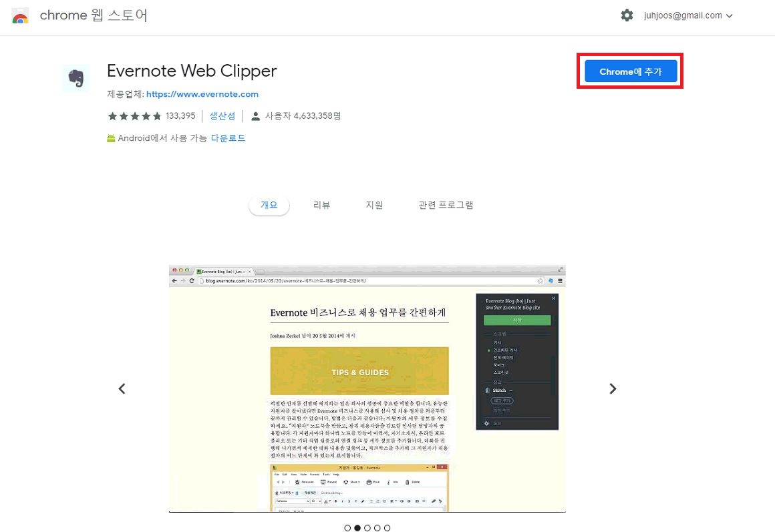Screen dimensions: 775x532
Task: Open the 생산성 category link
Action: pyautogui.click(x=222, y=116)
